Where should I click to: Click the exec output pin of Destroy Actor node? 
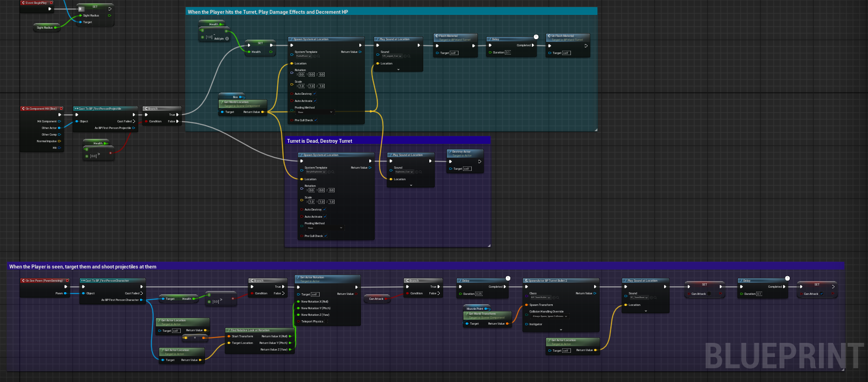pos(479,162)
